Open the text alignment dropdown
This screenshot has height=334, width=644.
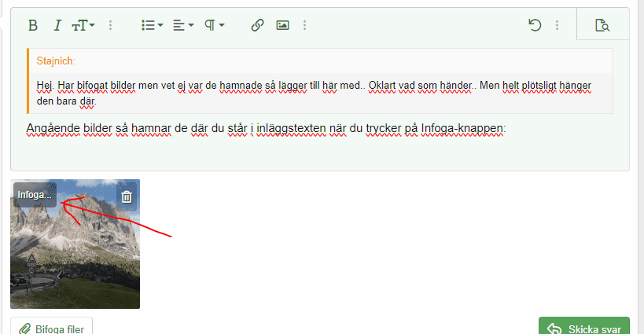183,25
